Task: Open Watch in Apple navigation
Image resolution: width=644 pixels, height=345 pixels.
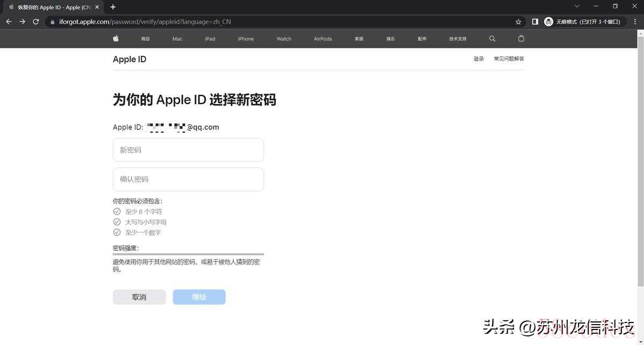Action: [x=284, y=39]
